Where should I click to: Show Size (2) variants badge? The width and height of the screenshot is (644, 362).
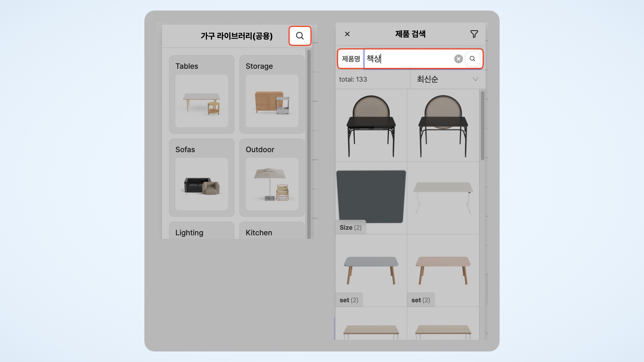[x=351, y=227]
